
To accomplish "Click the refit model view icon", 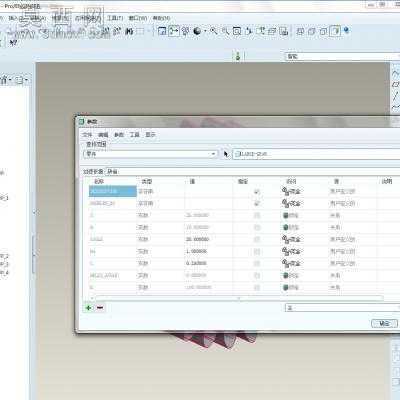I will click(x=237, y=31).
